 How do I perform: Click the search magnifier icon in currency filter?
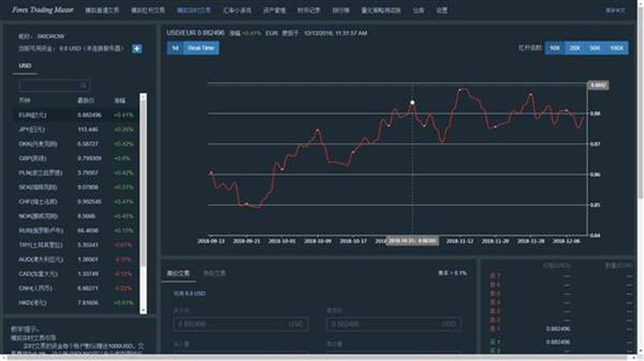tap(84, 85)
